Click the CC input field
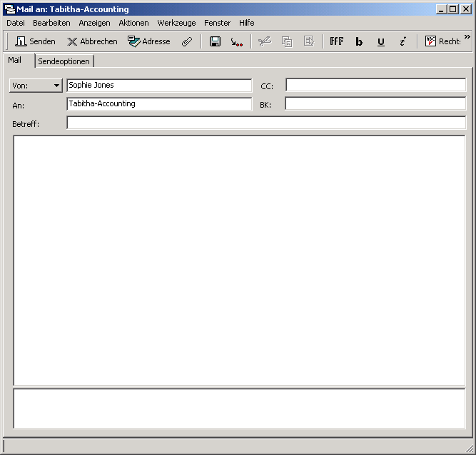476x455 pixels. pyautogui.click(x=376, y=85)
